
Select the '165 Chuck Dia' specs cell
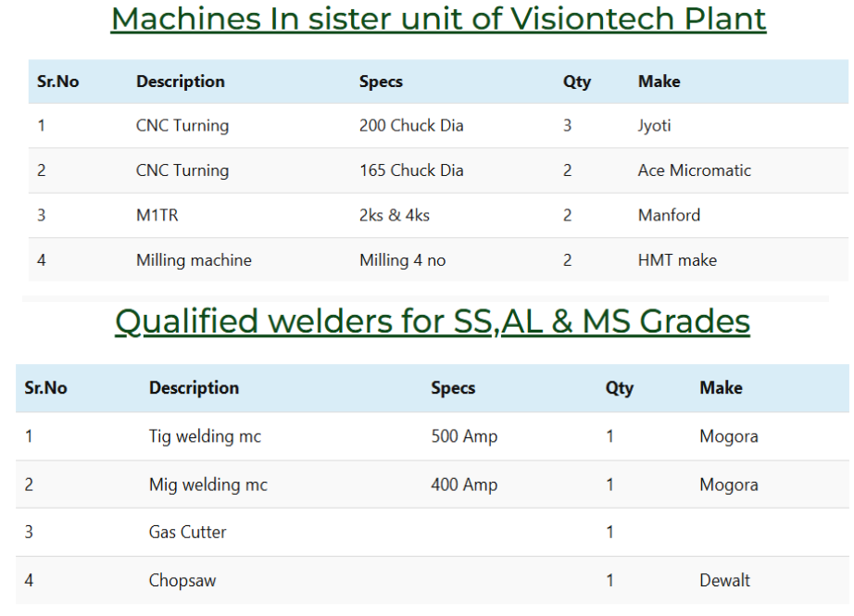(411, 170)
